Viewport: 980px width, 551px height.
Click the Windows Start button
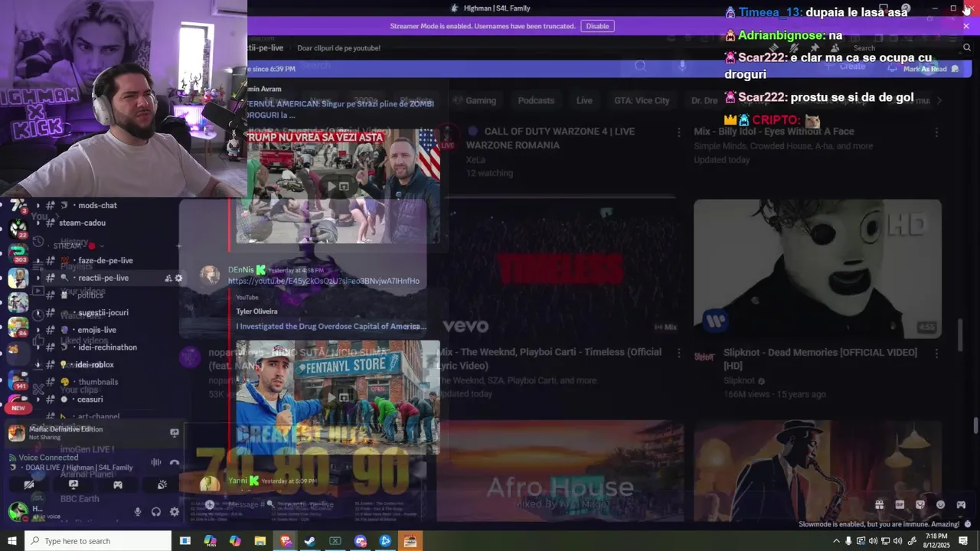(12, 541)
